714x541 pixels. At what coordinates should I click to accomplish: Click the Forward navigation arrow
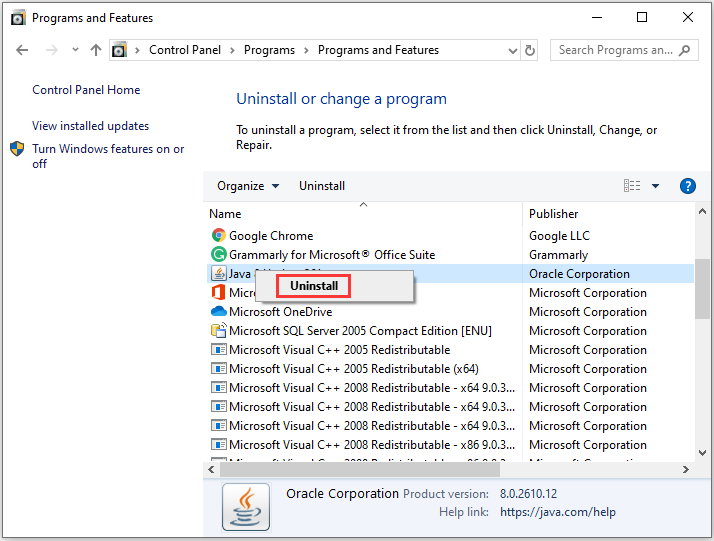(52, 50)
